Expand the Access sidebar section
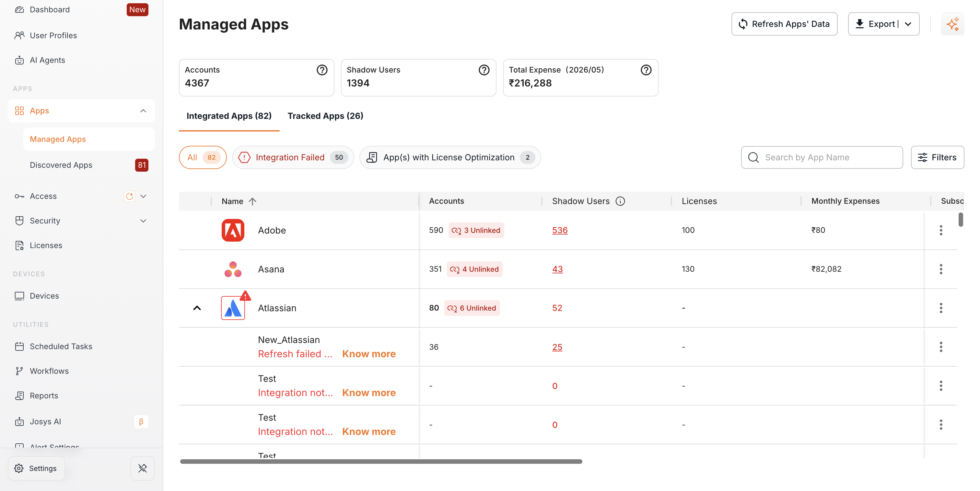Viewport: 980px width, 491px height. [144, 196]
